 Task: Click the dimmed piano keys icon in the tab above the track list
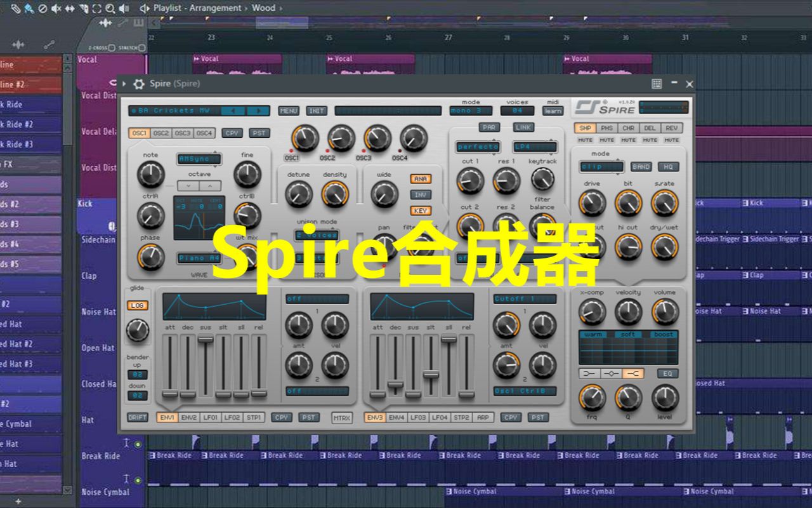coord(138,23)
